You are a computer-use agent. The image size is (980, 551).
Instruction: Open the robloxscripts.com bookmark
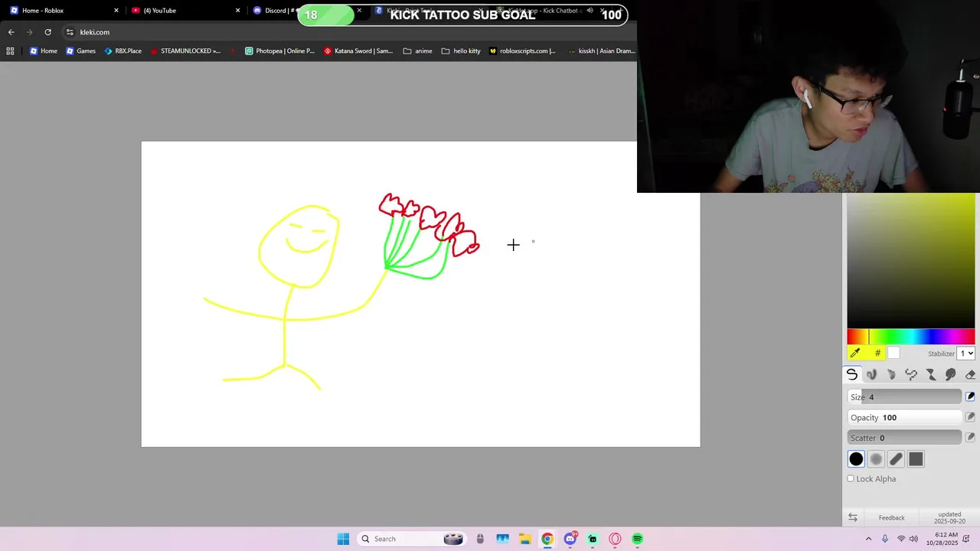[522, 51]
